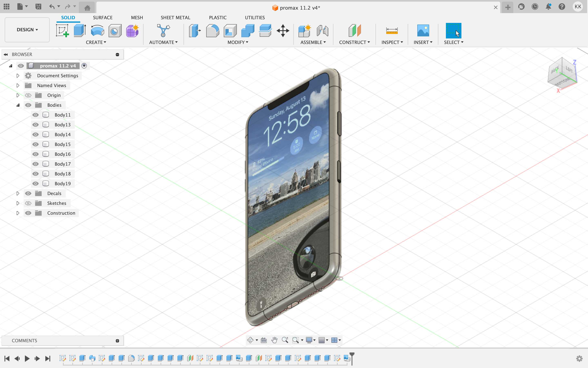Expand the Construction folder
Image resolution: width=588 pixels, height=368 pixels.
(18, 213)
